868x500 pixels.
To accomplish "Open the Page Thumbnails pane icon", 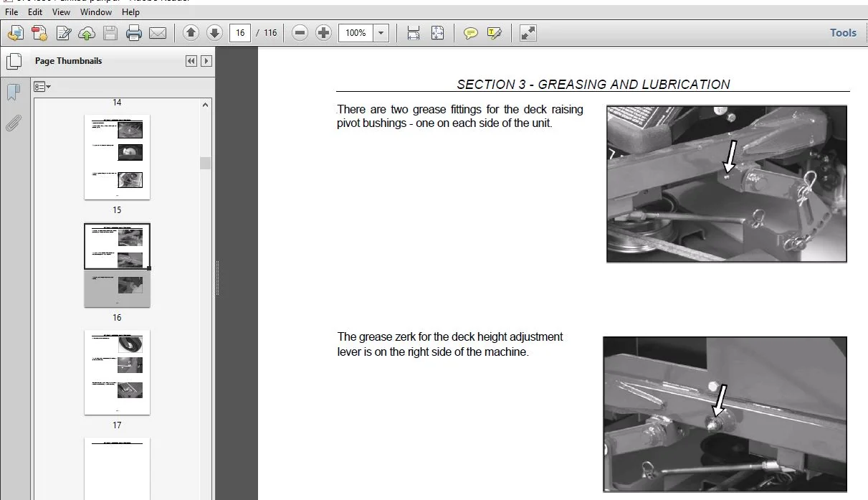I will pyautogui.click(x=13, y=61).
